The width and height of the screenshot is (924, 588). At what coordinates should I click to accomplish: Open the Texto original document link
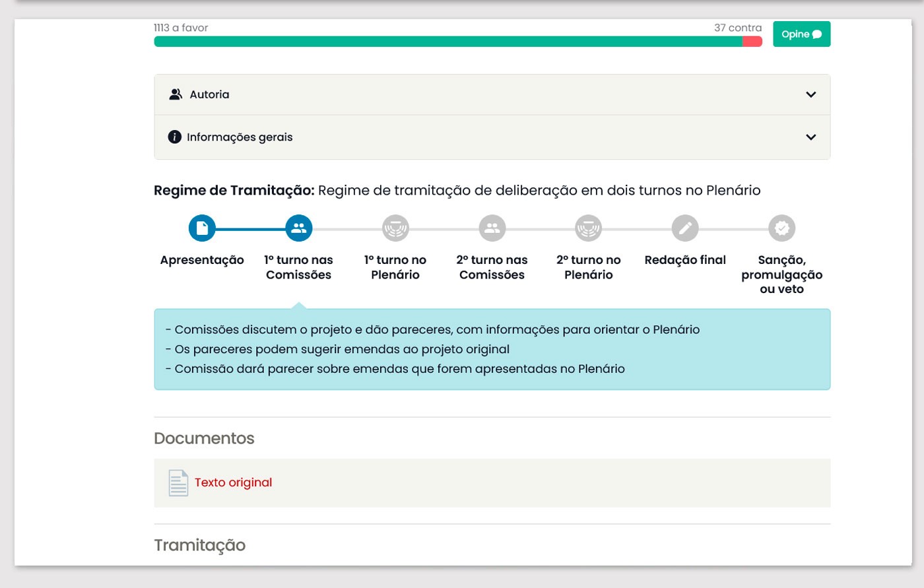pos(233,482)
